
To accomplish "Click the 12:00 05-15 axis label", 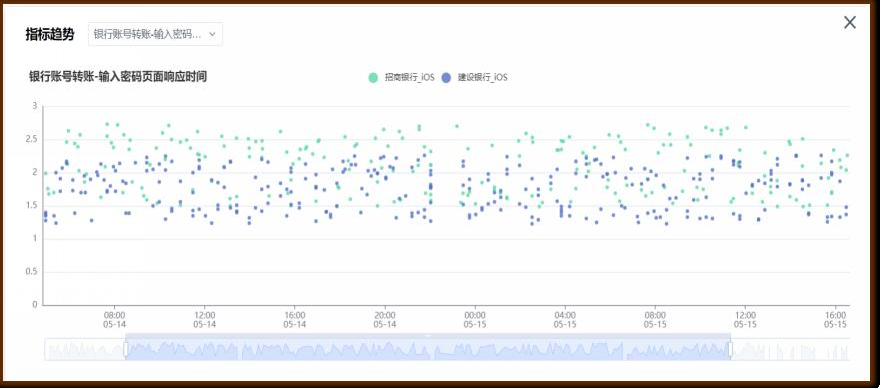I will pos(745,320).
